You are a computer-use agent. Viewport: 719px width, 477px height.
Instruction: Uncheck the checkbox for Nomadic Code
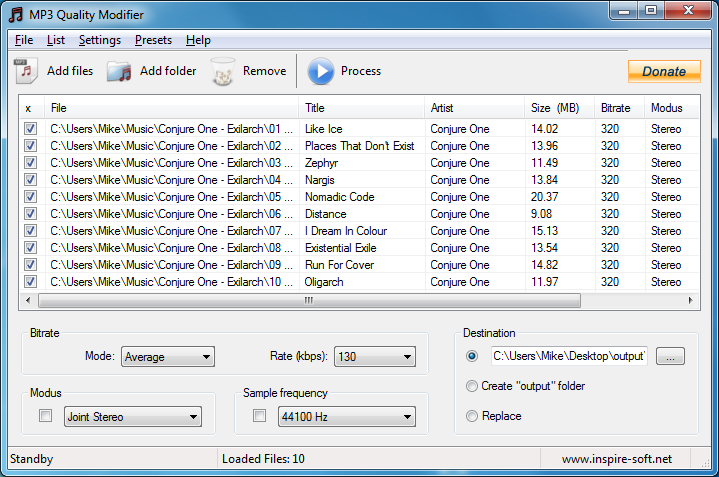coord(30,197)
